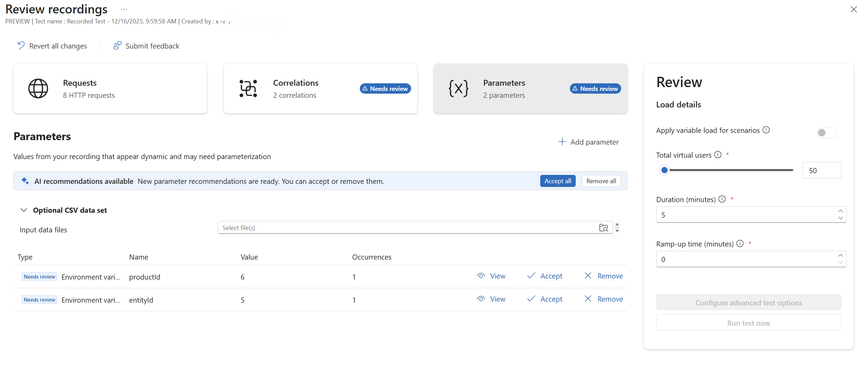This screenshot has height=377, width=868.
Task: View the entityId parameter details
Action: (x=491, y=299)
